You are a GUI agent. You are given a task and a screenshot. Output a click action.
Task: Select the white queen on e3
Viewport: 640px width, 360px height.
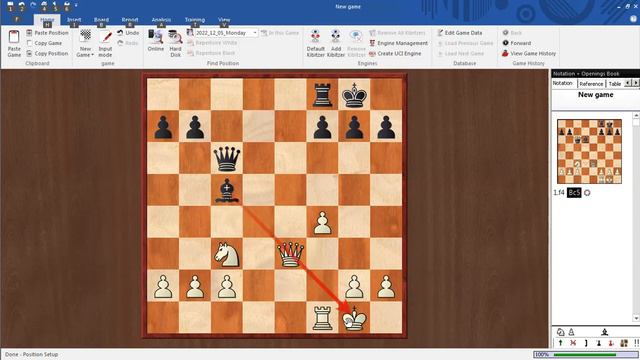[290, 254]
